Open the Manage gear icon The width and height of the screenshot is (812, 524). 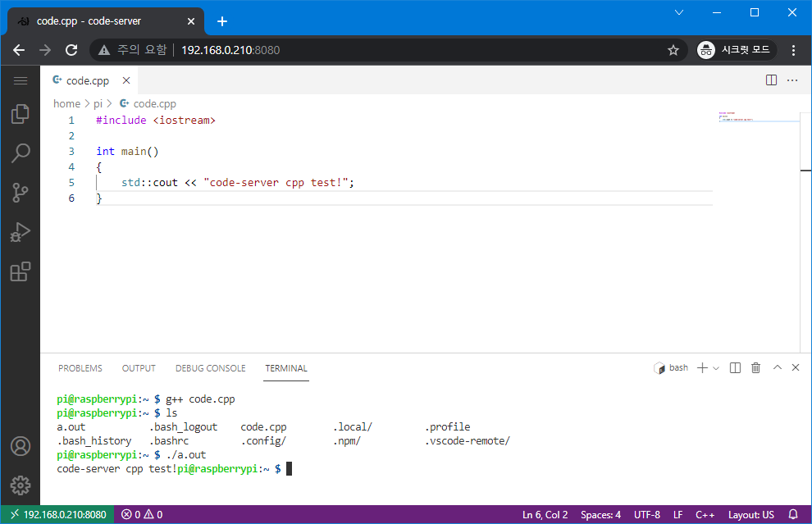21,485
